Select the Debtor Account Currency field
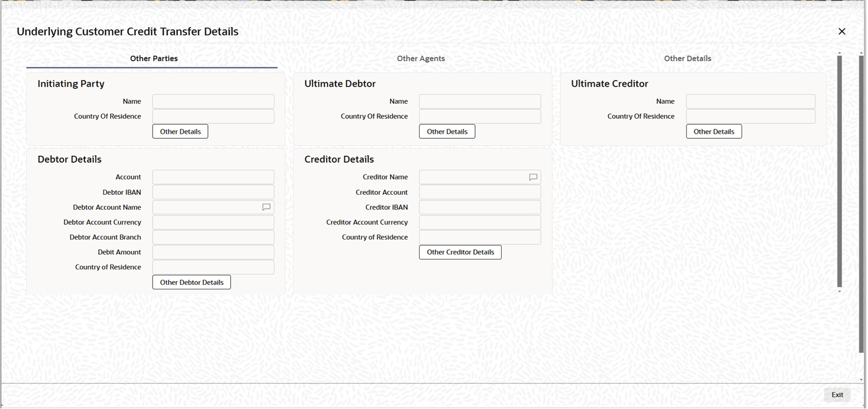 pyautogui.click(x=213, y=222)
